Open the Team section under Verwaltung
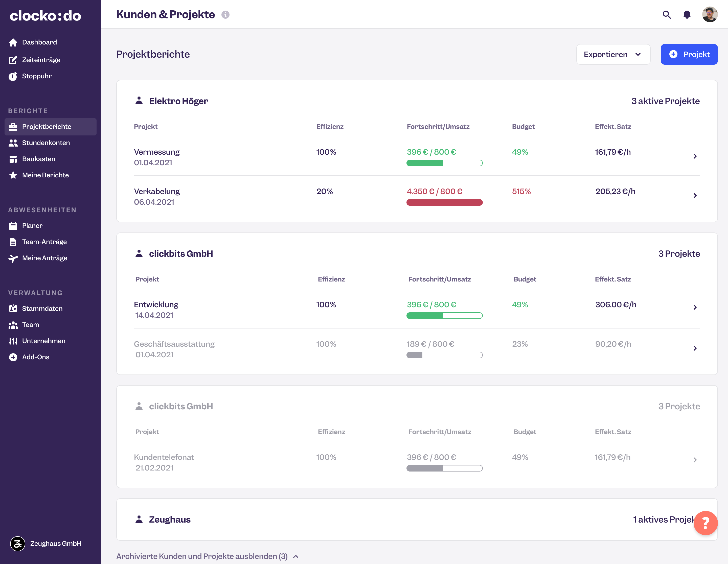Viewport: 728px width, 564px height. (30, 324)
